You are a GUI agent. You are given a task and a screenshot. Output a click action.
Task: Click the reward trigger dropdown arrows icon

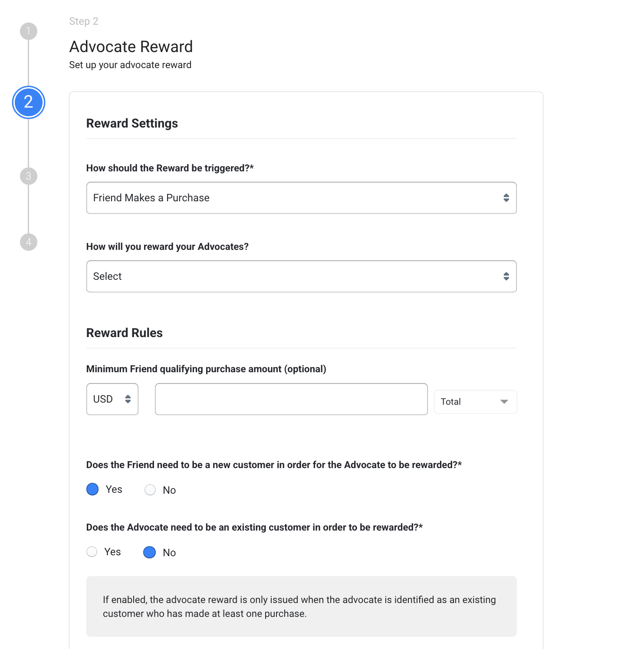(x=506, y=198)
